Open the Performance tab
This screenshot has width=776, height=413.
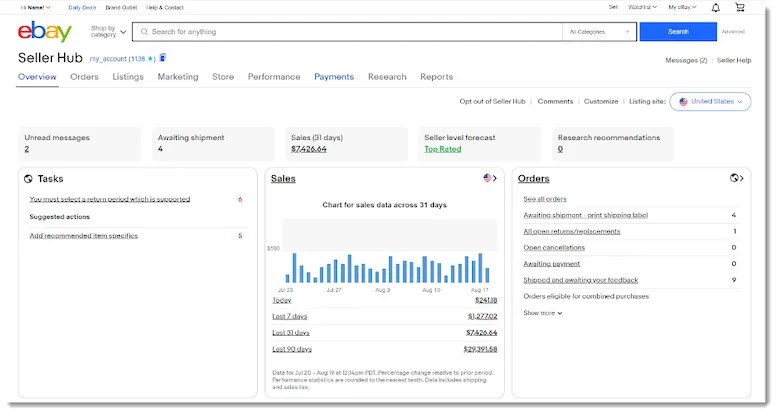click(274, 77)
